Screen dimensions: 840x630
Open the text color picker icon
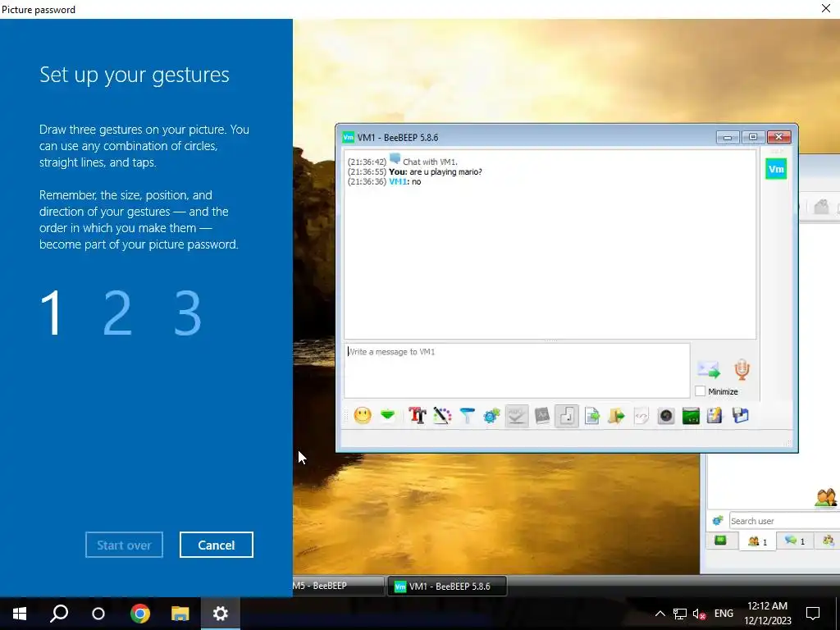click(x=442, y=416)
